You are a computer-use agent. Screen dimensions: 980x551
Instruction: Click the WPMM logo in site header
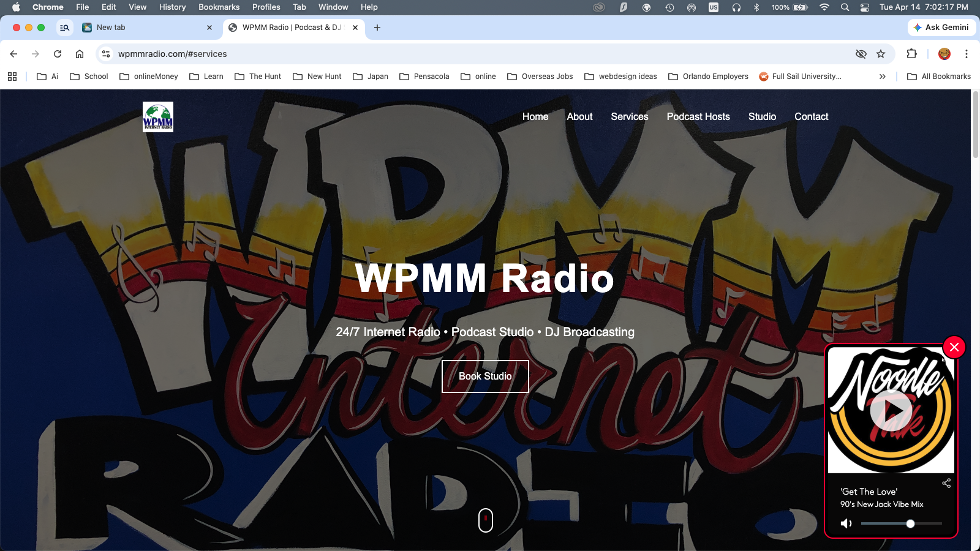point(158,117)
